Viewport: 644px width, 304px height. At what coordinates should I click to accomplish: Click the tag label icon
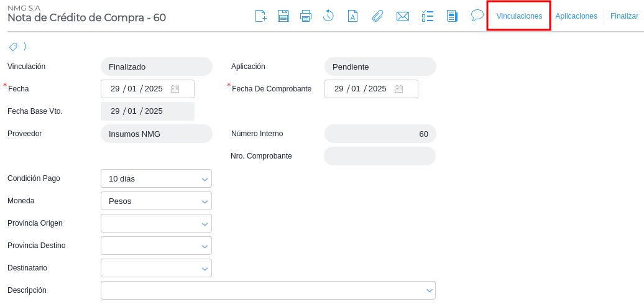point(13,47)
